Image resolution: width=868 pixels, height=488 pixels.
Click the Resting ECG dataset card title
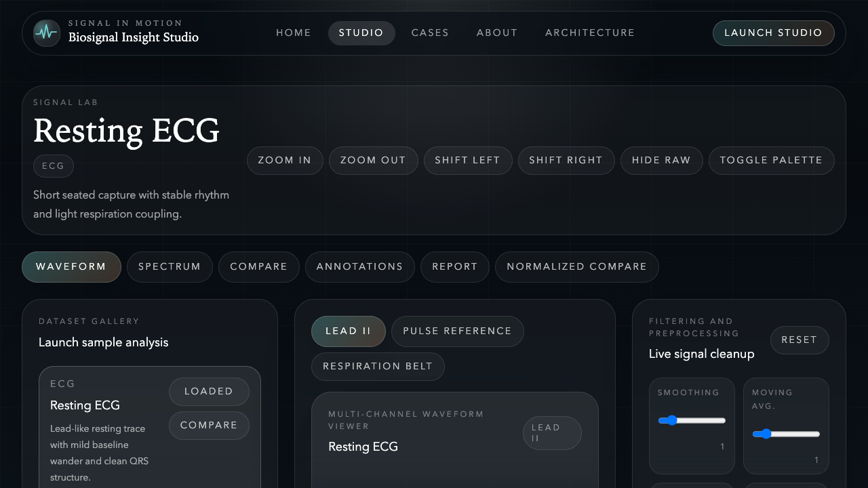85,405
